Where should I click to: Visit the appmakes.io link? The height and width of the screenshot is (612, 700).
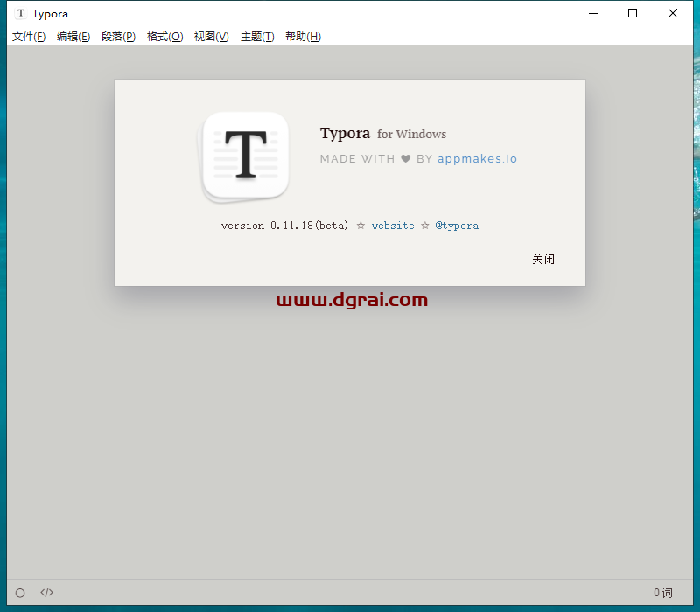point(477,158)
